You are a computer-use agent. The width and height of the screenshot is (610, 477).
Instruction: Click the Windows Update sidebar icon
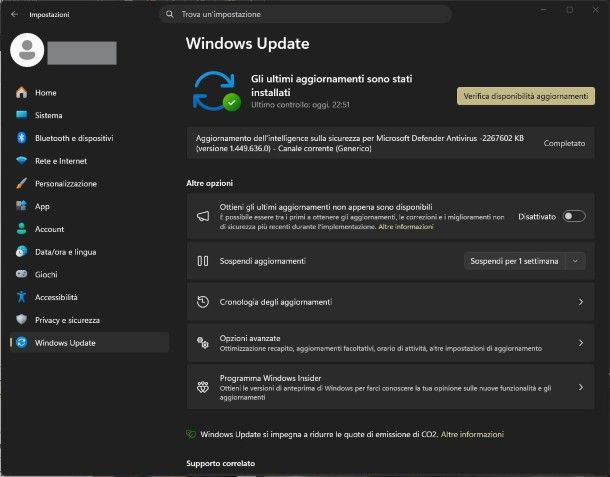(22, 342)
